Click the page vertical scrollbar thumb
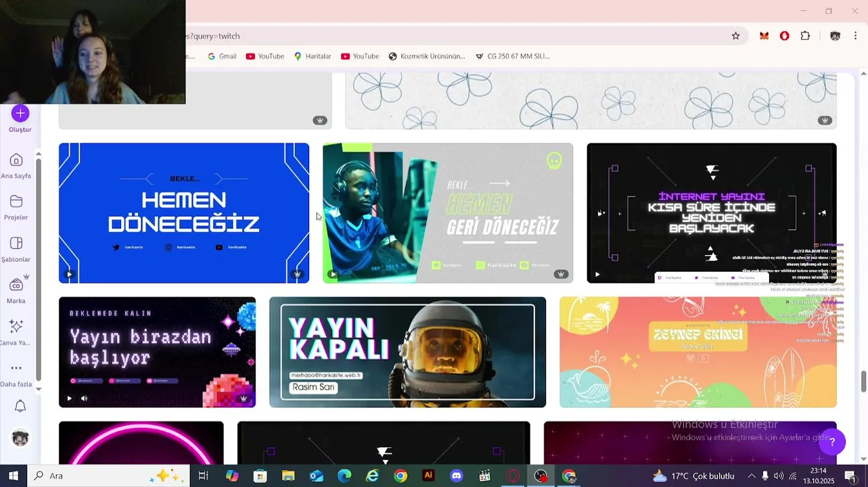Screen dimensions: 868x487 (863, 381)
